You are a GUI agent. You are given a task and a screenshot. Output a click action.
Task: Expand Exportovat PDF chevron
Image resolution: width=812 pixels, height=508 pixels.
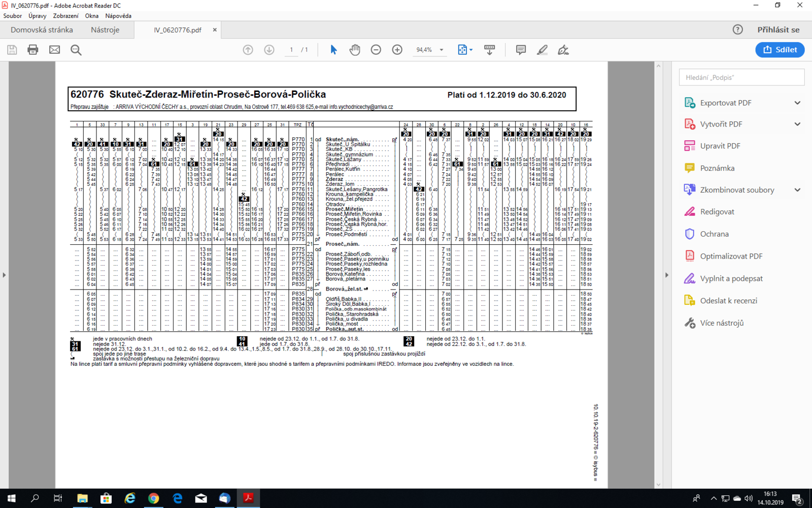797,103
